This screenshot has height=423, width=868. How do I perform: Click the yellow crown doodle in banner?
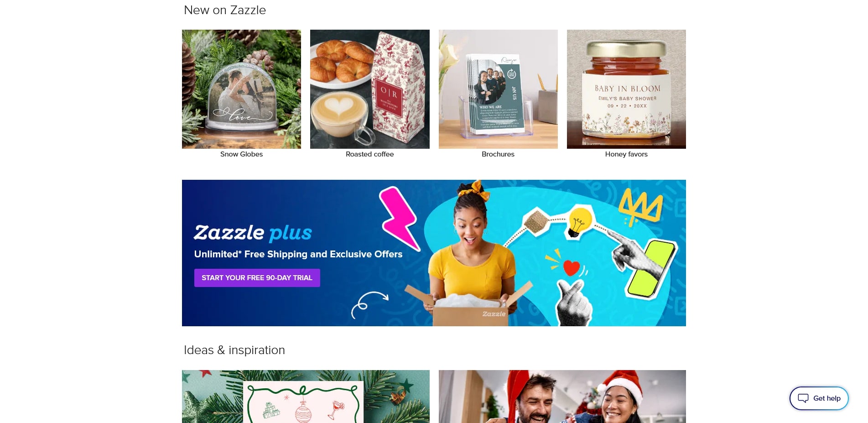tap(640, 208)
